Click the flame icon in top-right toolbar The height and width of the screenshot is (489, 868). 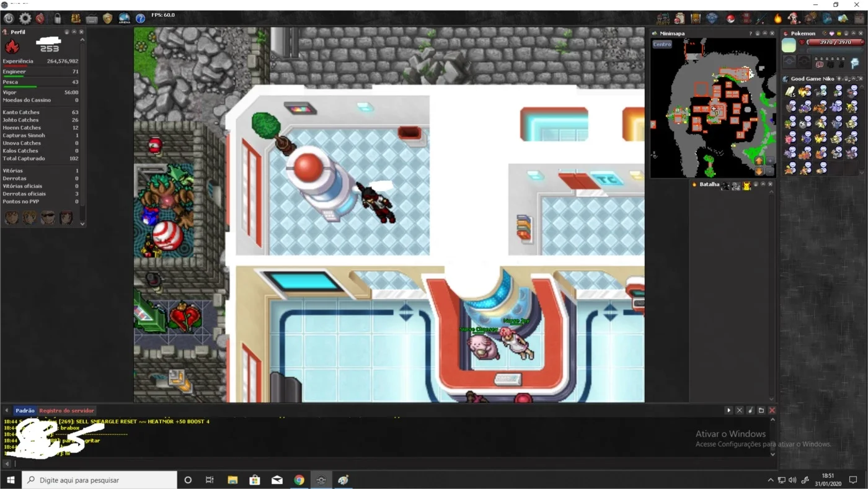(x=778, y=19)
